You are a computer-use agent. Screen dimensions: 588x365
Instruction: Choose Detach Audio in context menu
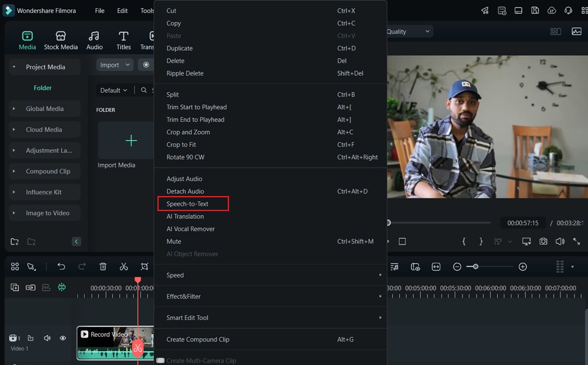[x=185, y=191]
